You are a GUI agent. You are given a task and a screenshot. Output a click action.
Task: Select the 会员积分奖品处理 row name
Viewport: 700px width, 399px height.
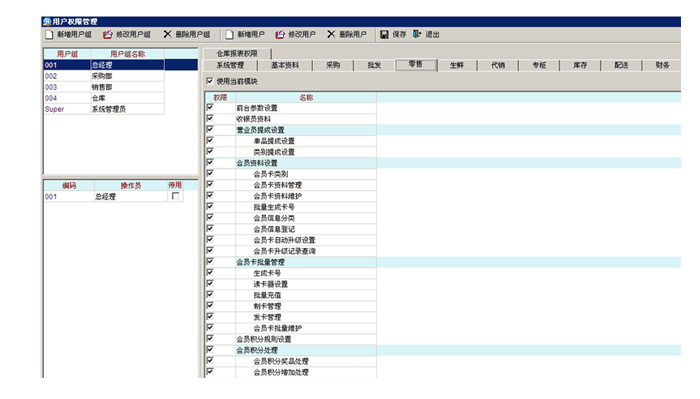[x=281, y=361]
